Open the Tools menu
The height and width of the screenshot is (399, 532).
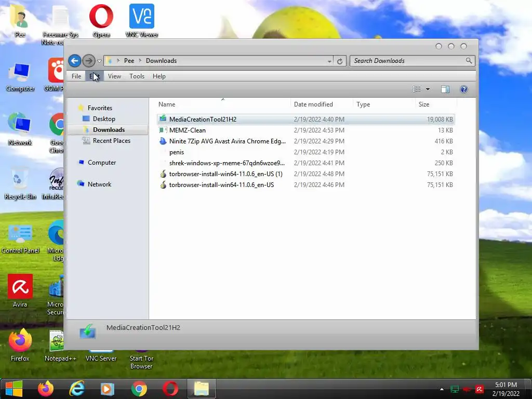click(137, 76)
